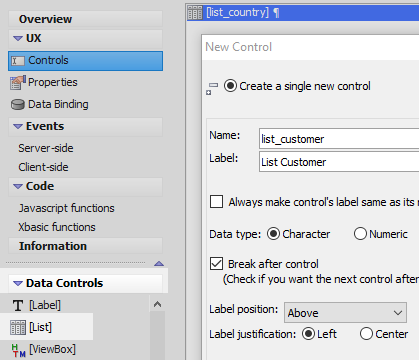The height and width of the screenshot is (360, 419).
Task: Open Javascript functions
Action: tap(66, 208)
